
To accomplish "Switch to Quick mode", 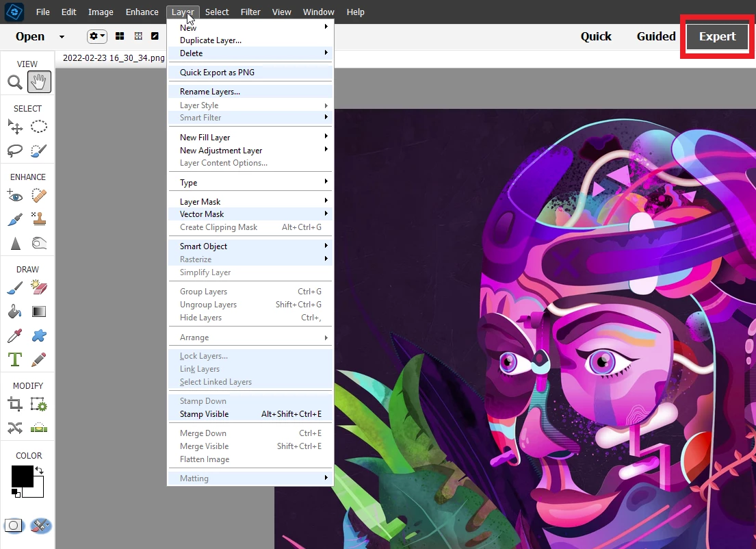I will 596,37.
